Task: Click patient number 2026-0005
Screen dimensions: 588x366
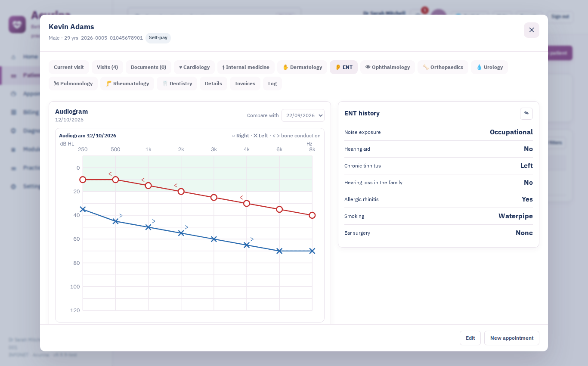Action: [94, 38]
